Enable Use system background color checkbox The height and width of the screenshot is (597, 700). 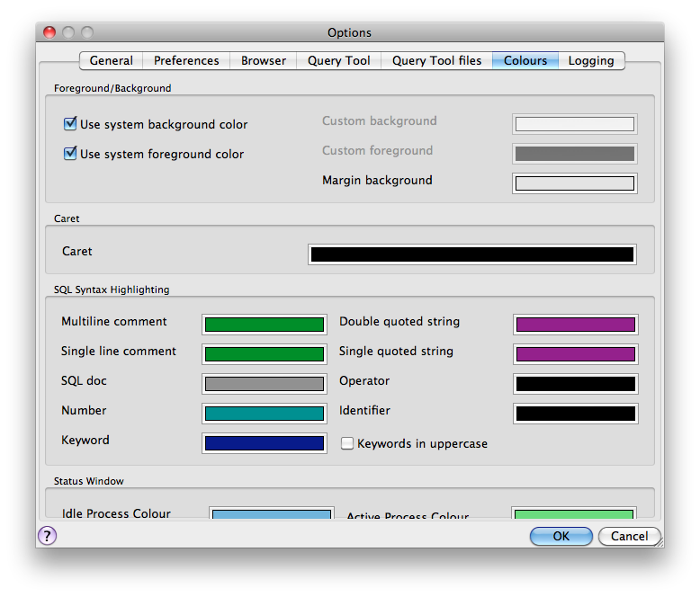pos(70,124)
